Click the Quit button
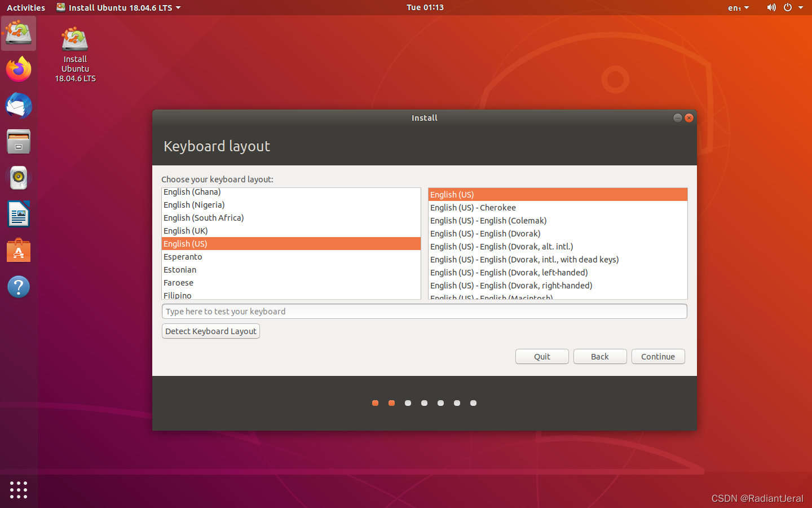Image resolution: width=812 pixels, height=508 pixels. (x=542, y=357)
